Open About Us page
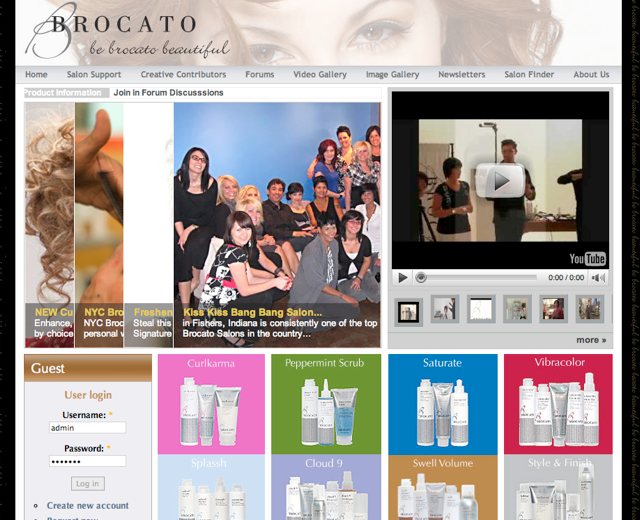The height and width of the screenshot is (520, 640). tap(591, 75)
